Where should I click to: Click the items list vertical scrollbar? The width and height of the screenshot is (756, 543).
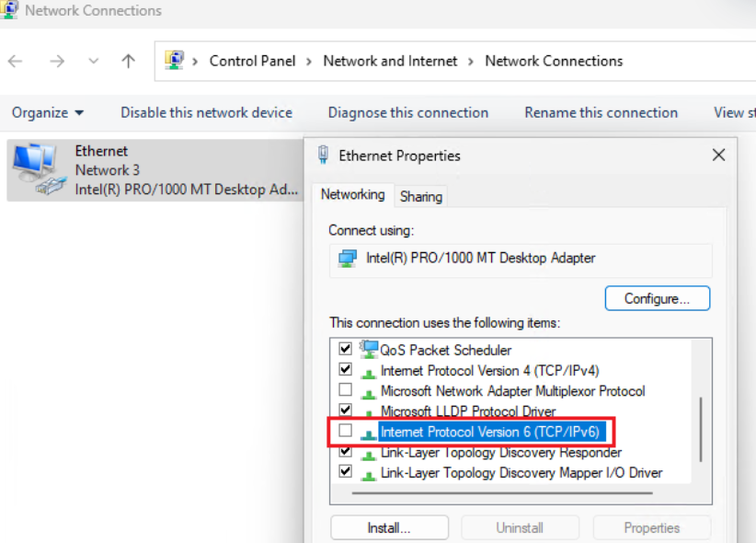701,428
